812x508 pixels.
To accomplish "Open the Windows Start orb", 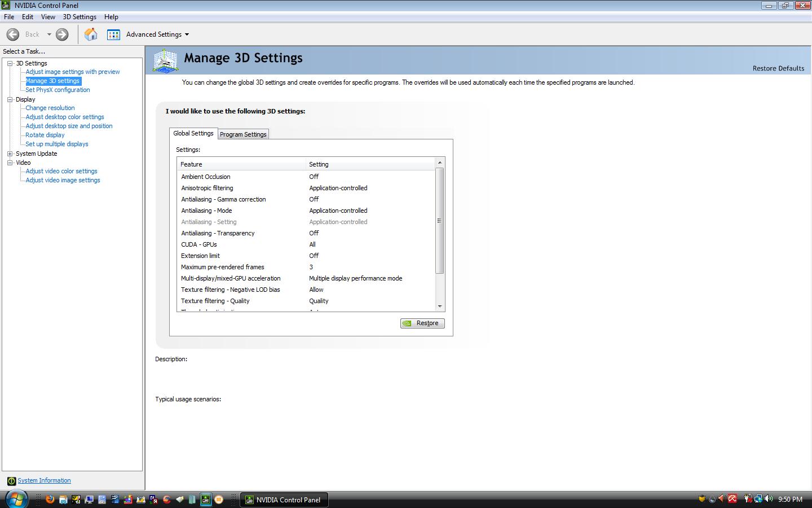I will click(x=16, y=500).
